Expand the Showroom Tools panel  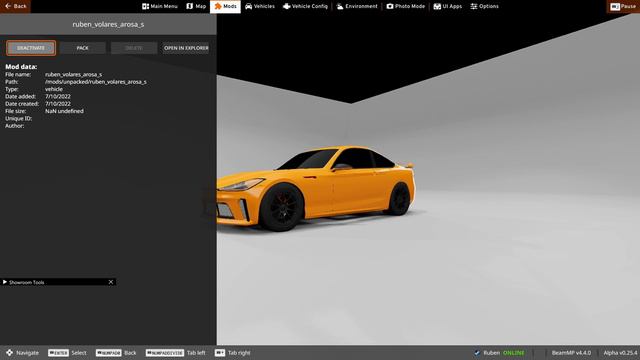pyautogui.click(x=5, y=282)
